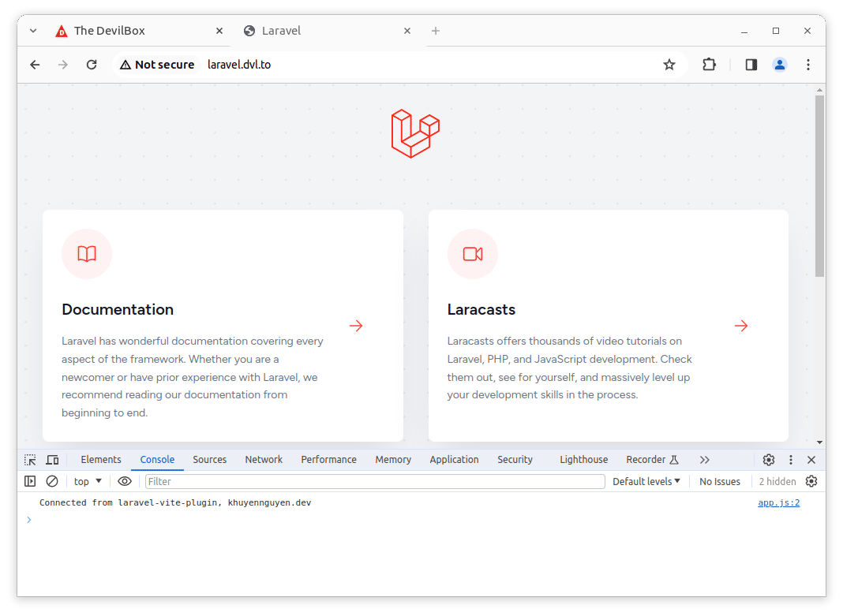Toggle the browser side panel icon
843x616 pixels.
(751, 65)
